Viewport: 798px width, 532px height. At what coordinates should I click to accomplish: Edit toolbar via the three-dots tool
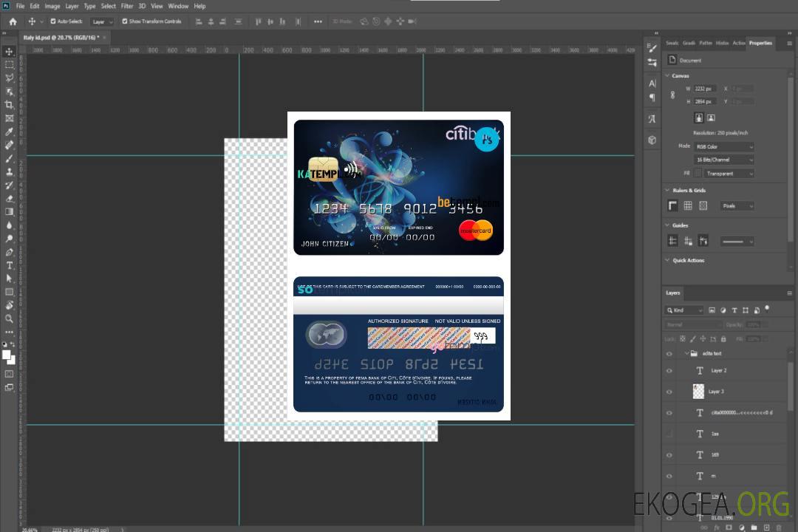(9, 332)
